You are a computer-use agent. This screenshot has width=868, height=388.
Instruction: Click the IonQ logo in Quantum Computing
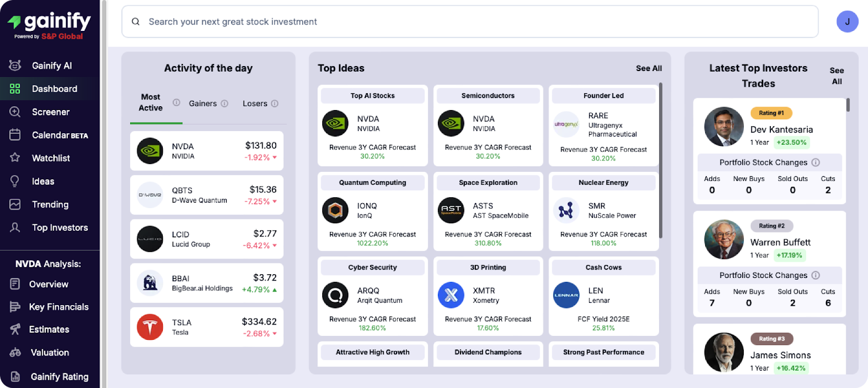coord(335,210)
